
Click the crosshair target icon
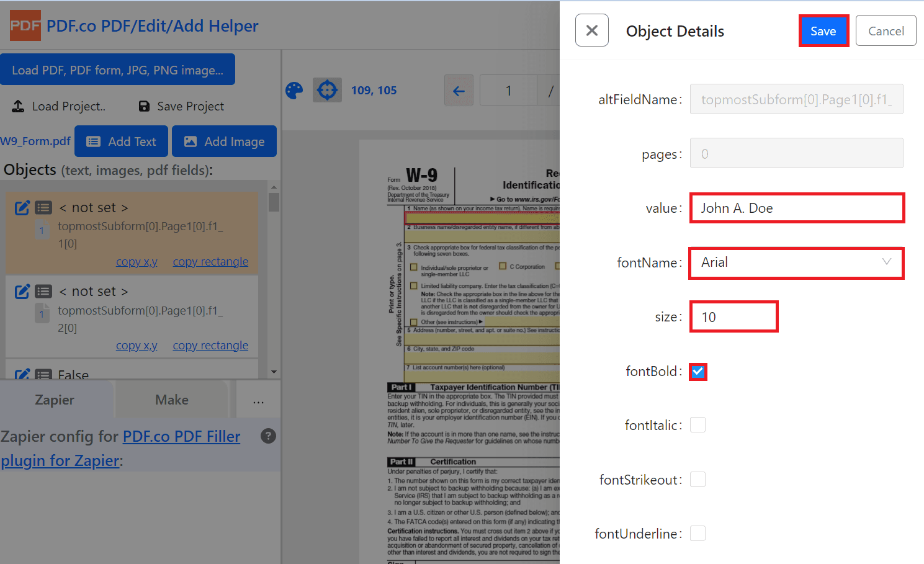coord(327,91)
